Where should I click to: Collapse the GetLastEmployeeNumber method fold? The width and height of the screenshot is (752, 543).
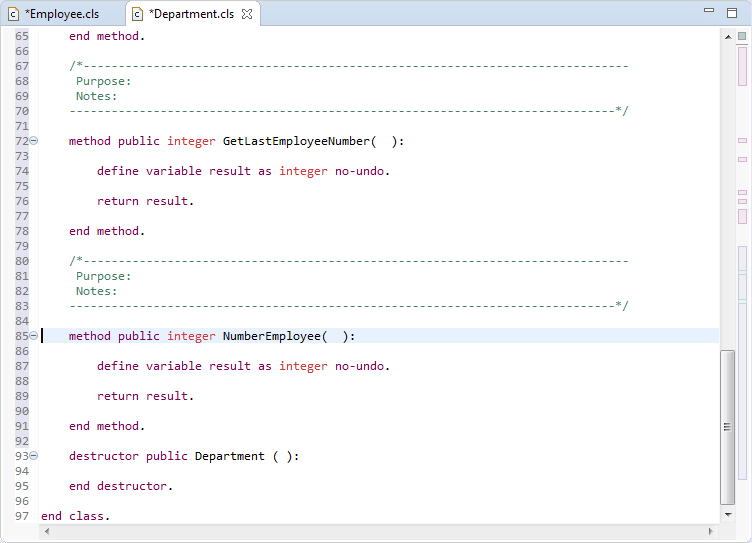[34, 141]
